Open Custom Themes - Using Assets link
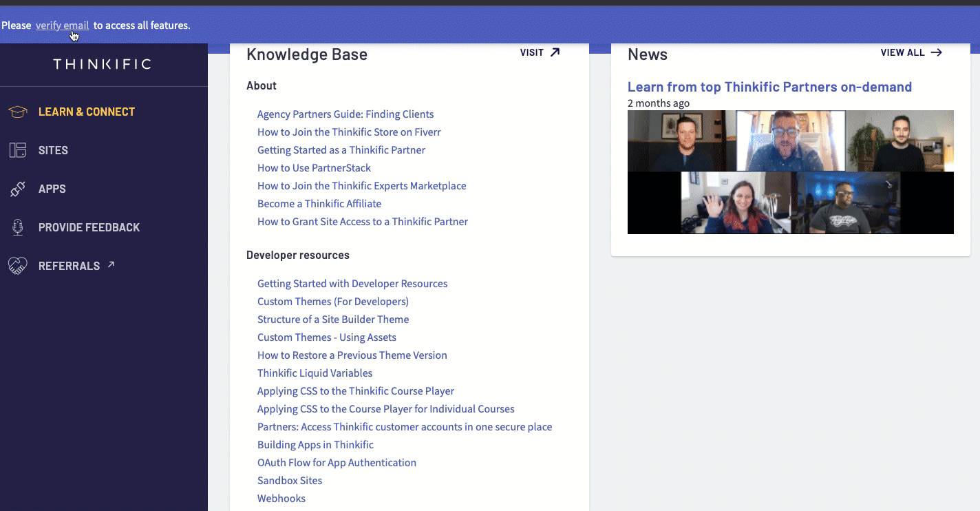This screenshot has height=511, width=980. click(x=327, y=337)
